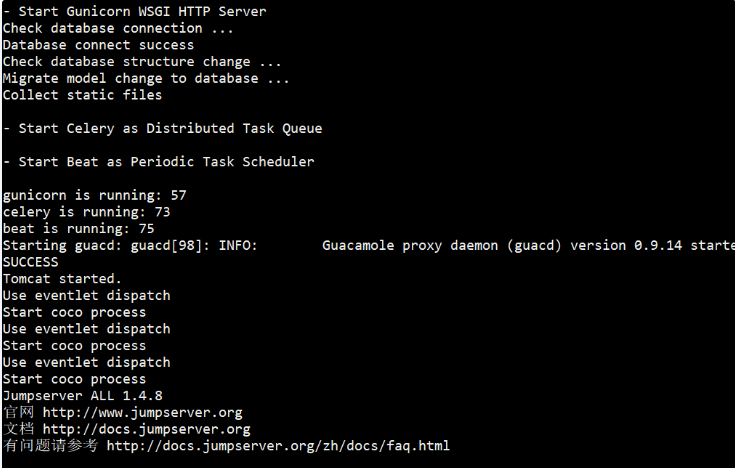Click 'Start Celery as Distributed Task Queue'
The image size is (735, 468).
tap(170, 129)
